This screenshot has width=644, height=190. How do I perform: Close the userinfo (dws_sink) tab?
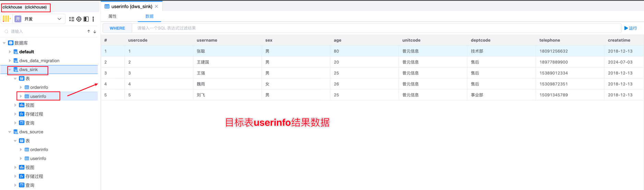pos(157,7)
